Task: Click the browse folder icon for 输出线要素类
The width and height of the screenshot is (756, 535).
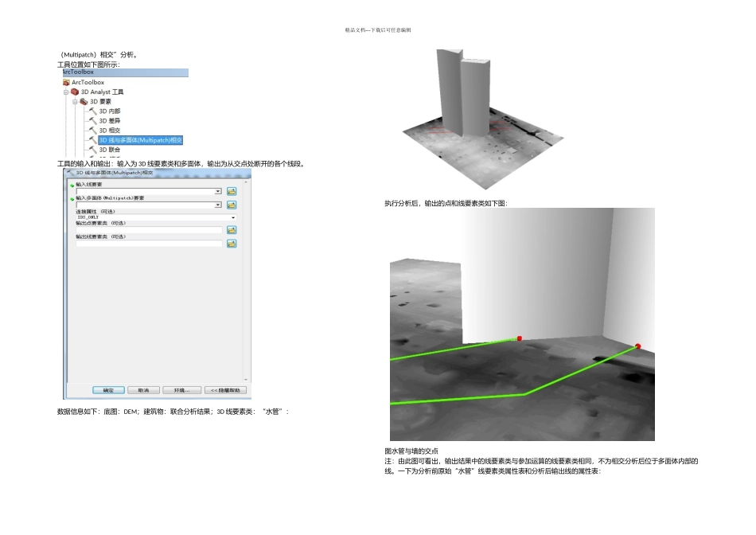Action: [x=232, y=244]
